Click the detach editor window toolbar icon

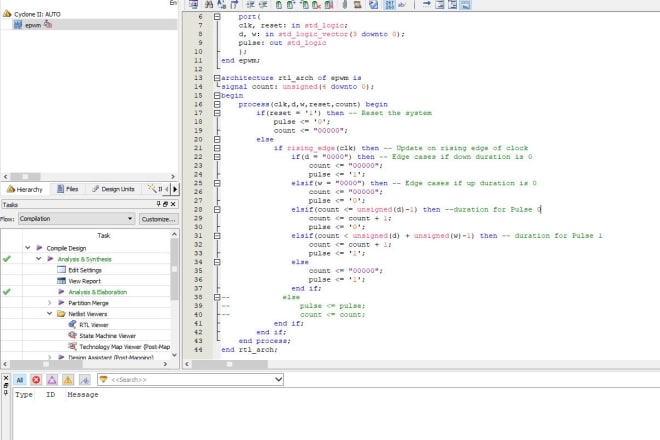(193, 4)
